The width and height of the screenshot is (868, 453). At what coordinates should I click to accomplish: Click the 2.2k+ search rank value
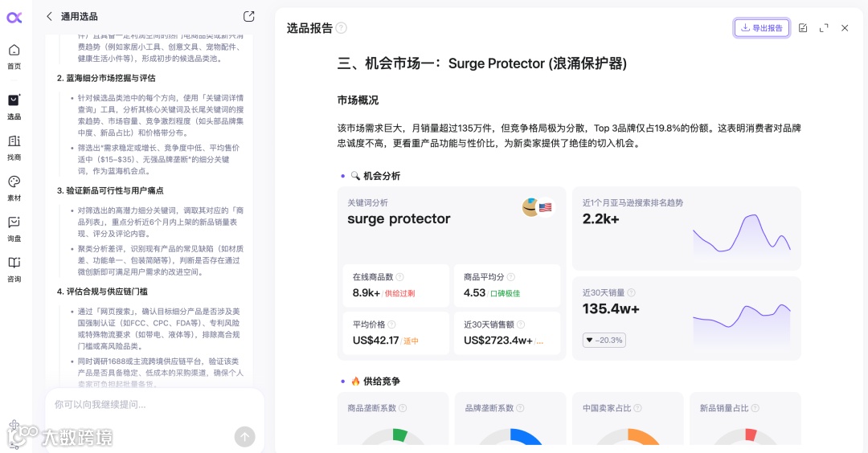tap(600, 219)
